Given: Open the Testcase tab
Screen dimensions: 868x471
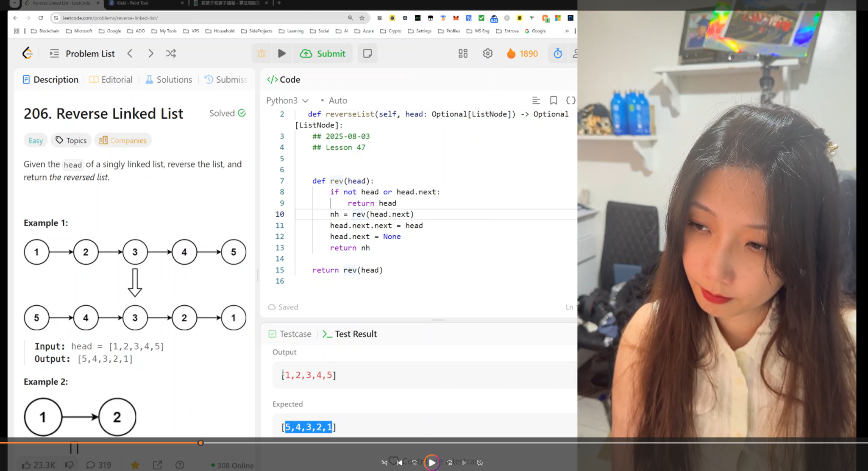Looking at the screenshot, I should (290, 334).
